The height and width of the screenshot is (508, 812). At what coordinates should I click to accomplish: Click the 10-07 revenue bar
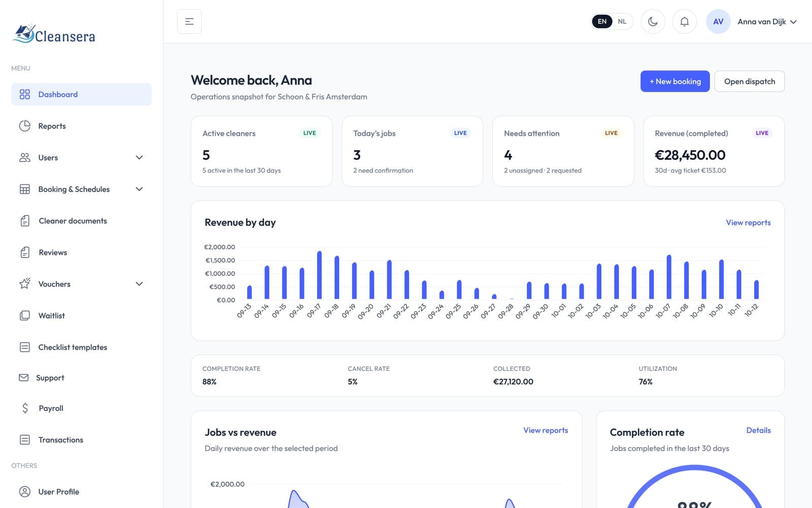tap(669, 277)
